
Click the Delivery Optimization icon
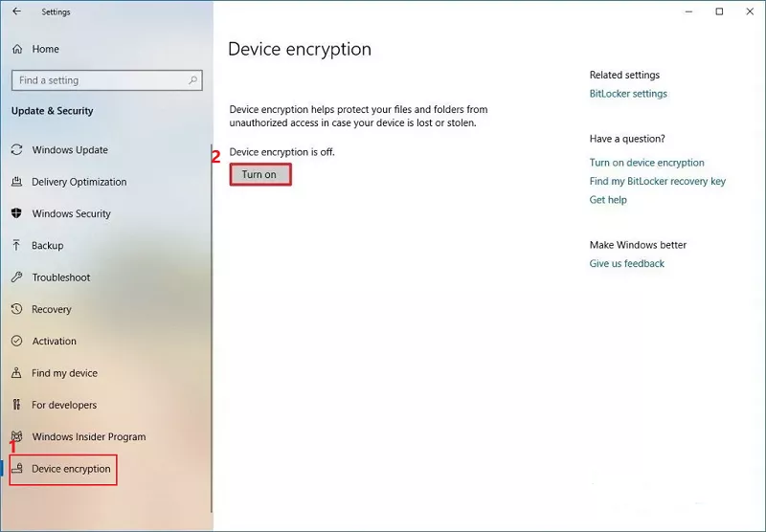pyautogui.click(x=16, y=182)
